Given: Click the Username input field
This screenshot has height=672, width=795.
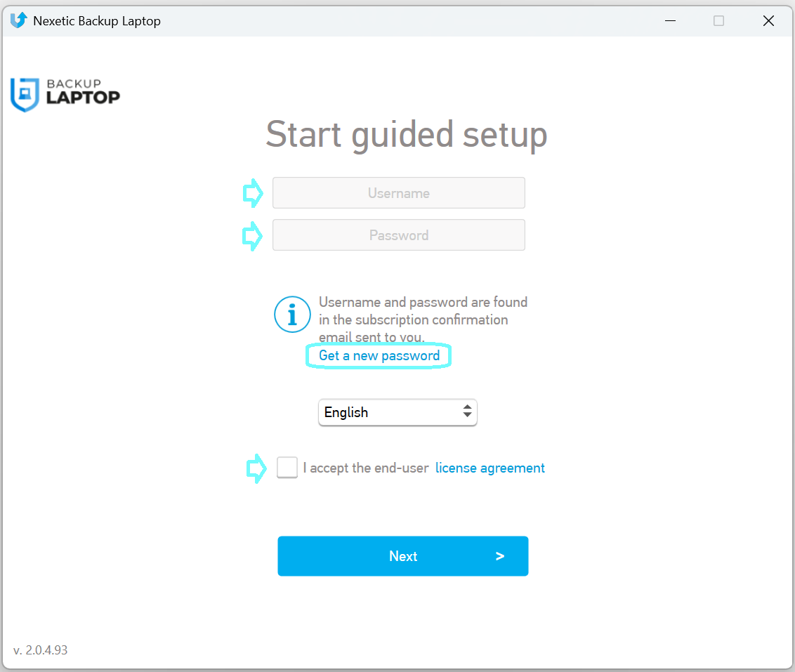Looking at the screenshot, I should 398,193.
